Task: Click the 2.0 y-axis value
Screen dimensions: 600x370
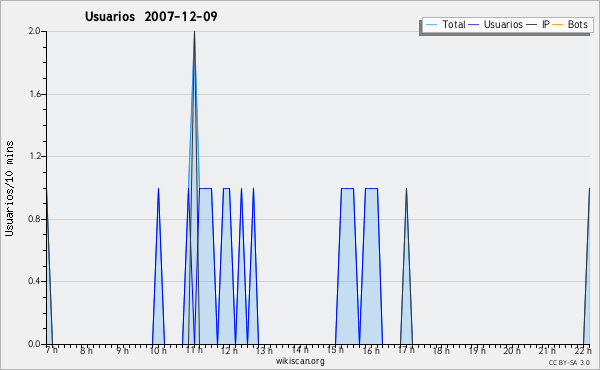Action: (34, 31)
